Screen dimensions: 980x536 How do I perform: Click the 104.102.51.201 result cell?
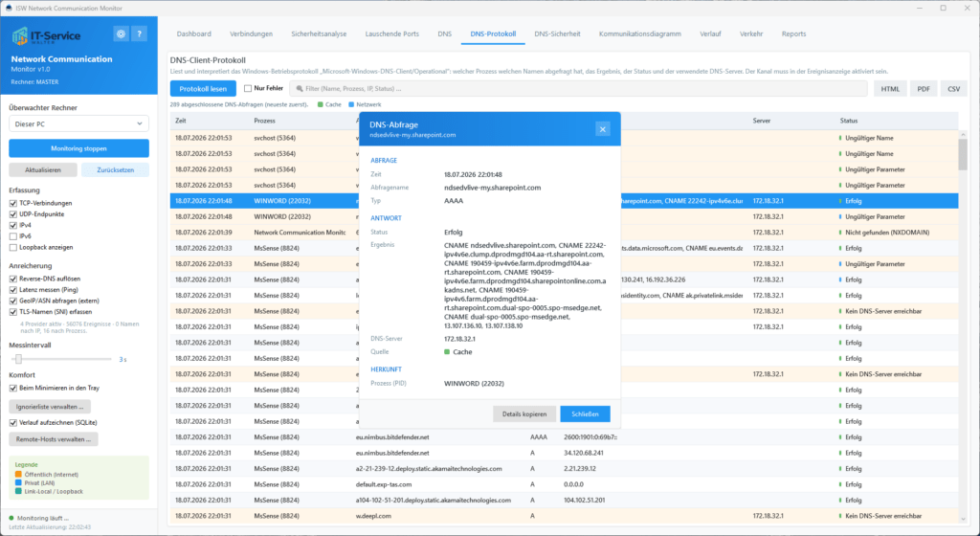pyautogui.click(x=585, y=501)
